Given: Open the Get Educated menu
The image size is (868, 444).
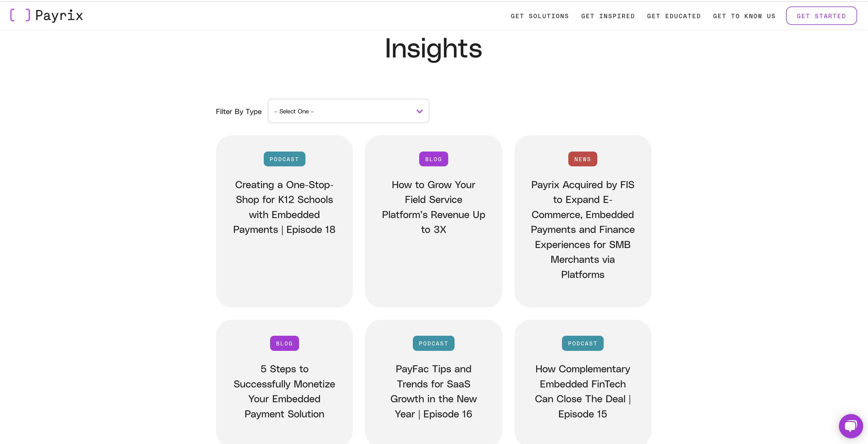Looking at the screenshot, I should 674,16.
